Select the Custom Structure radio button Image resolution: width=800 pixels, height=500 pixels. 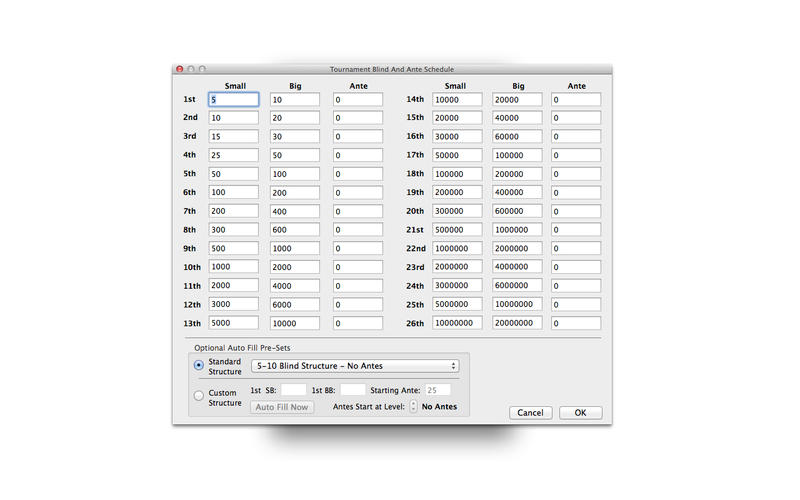point(198,395)
